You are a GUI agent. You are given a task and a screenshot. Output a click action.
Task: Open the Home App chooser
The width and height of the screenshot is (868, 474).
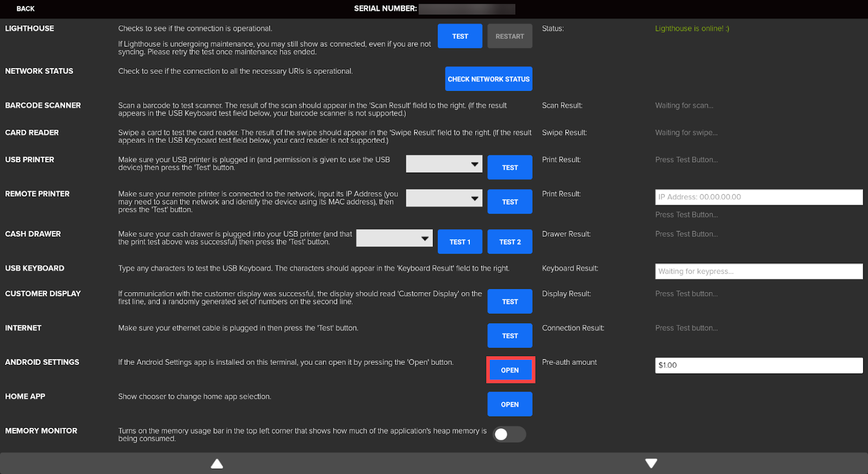(509, 405)
